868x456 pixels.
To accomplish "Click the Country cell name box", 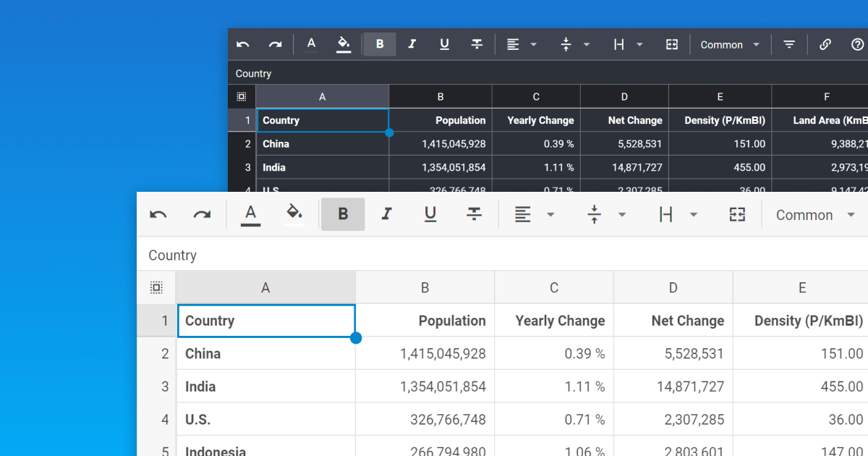I will [172, 255].
